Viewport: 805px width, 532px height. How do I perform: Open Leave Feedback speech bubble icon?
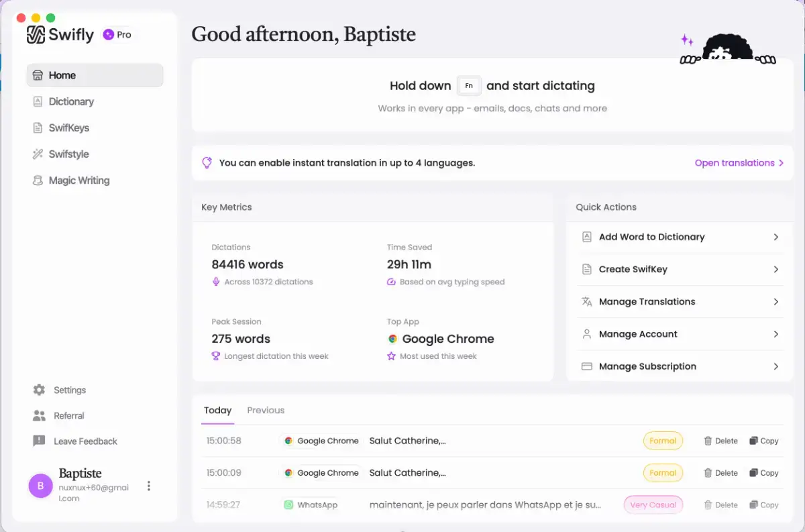[x=39, y=441]
